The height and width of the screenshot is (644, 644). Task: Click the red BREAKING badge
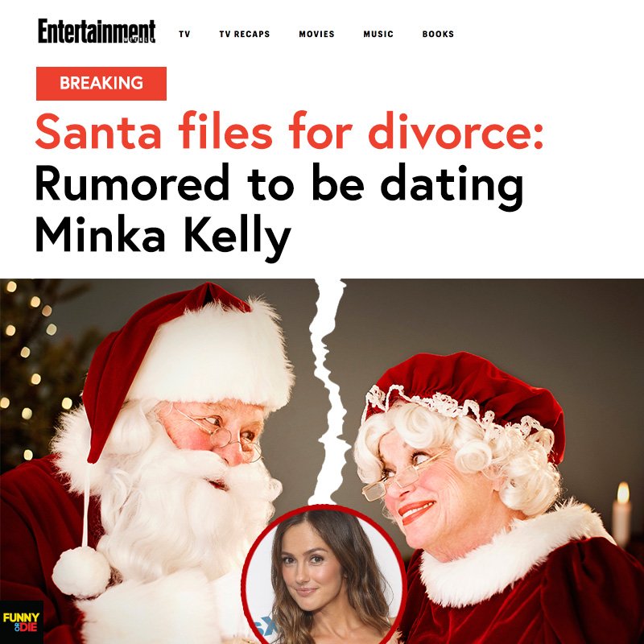[x=101, y=84]
